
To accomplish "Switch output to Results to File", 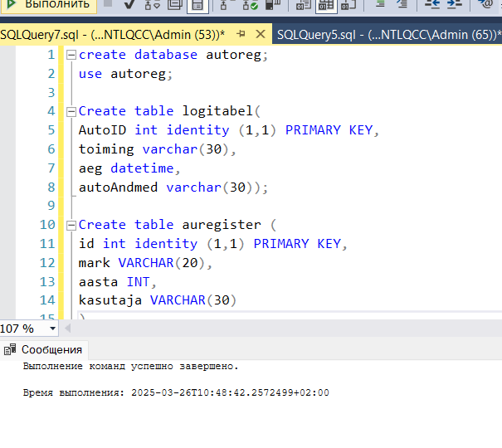I will (348, 5).
